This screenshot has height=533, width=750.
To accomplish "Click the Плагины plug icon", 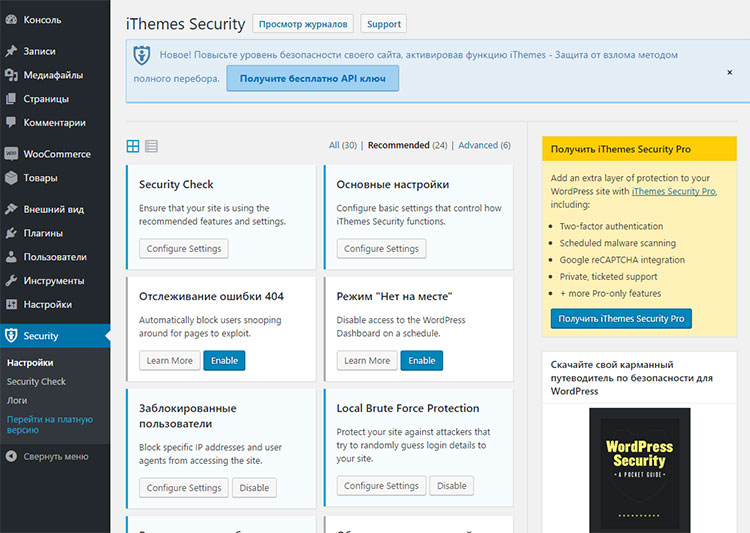I will point(11,233).
